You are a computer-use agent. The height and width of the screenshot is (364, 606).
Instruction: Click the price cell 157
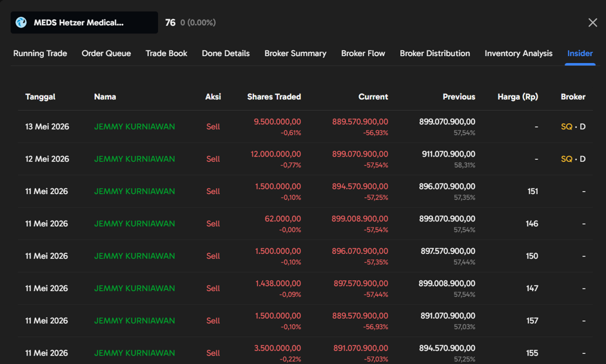(532, 321)
